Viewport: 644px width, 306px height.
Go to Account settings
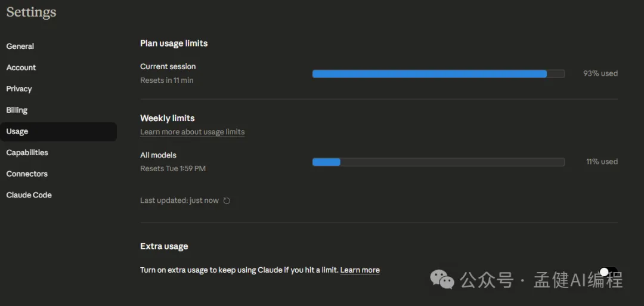(21, 68)
